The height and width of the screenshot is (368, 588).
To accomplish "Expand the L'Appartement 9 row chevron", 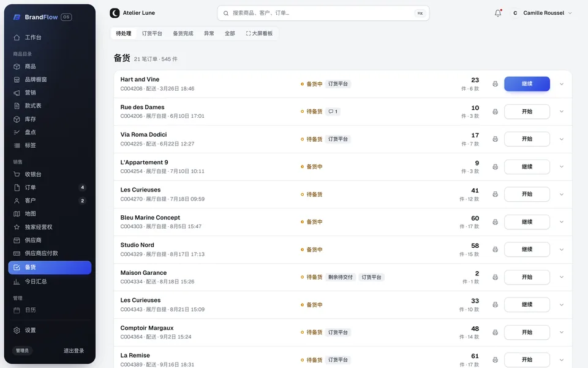I will 562,167.
